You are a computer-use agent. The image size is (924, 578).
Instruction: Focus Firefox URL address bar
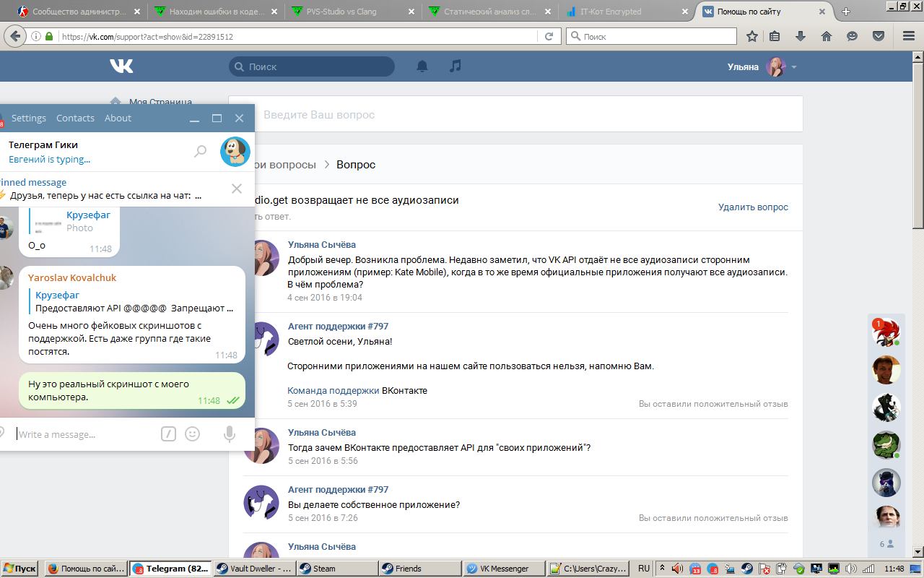[297, 36]
